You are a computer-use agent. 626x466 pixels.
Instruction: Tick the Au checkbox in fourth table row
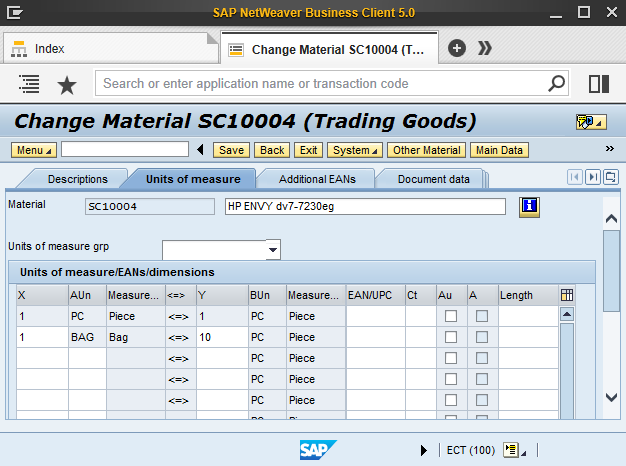click(451, 379)
